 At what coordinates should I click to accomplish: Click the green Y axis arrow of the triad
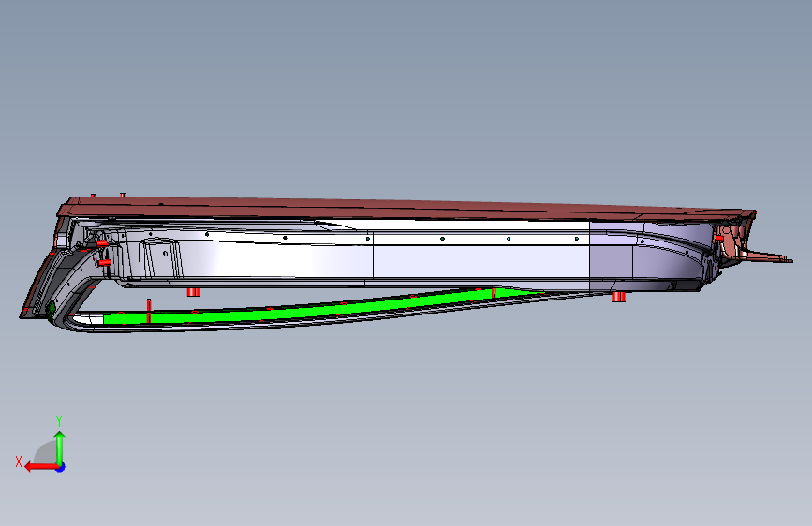point(60,447)
